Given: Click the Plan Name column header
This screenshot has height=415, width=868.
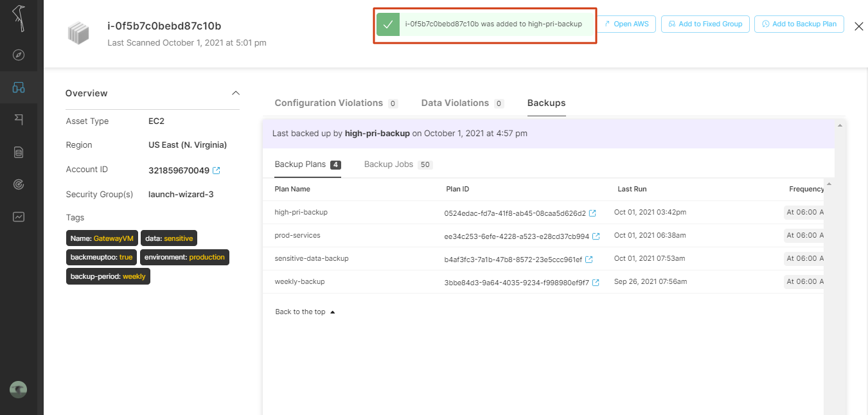Looking at the screenshot, I should click(292, 189).
